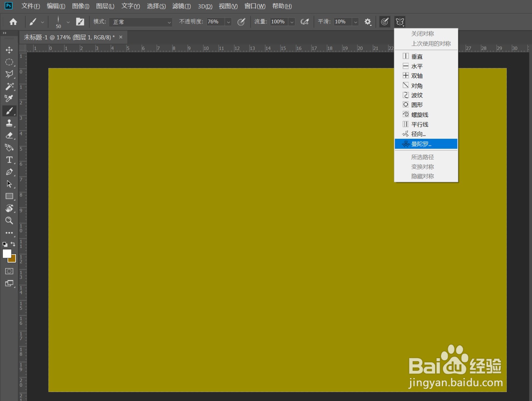Select the Eyedropper tool
Screen dimensions: 532x401
click(x=9, y=99)
